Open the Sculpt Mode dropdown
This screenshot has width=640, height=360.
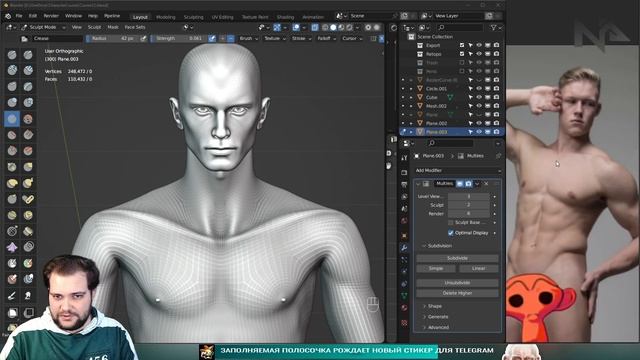(43, 27)
